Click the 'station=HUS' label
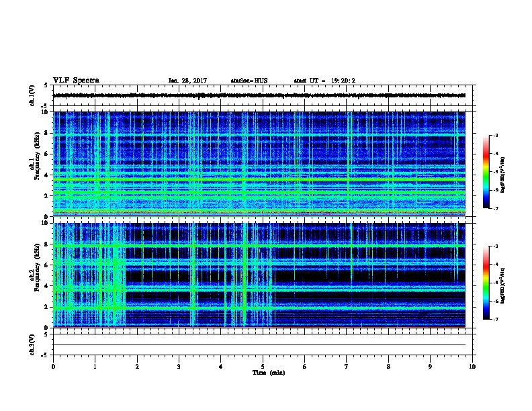This screenshot has height=411, width=532. click(x=249, y=81)
